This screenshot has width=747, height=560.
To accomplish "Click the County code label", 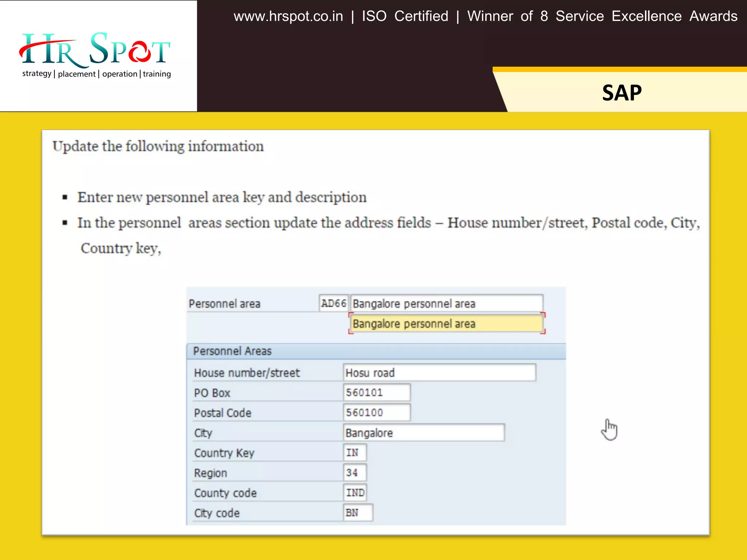I will coord(225,493).
